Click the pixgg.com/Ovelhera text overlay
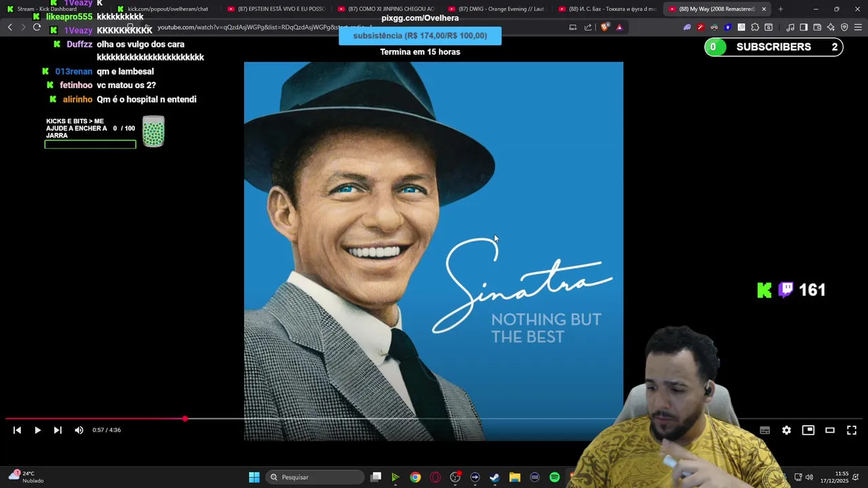 [420, 18]
